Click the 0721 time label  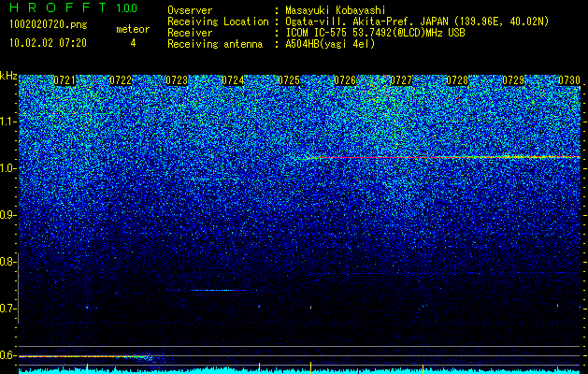tap(65, 80)
